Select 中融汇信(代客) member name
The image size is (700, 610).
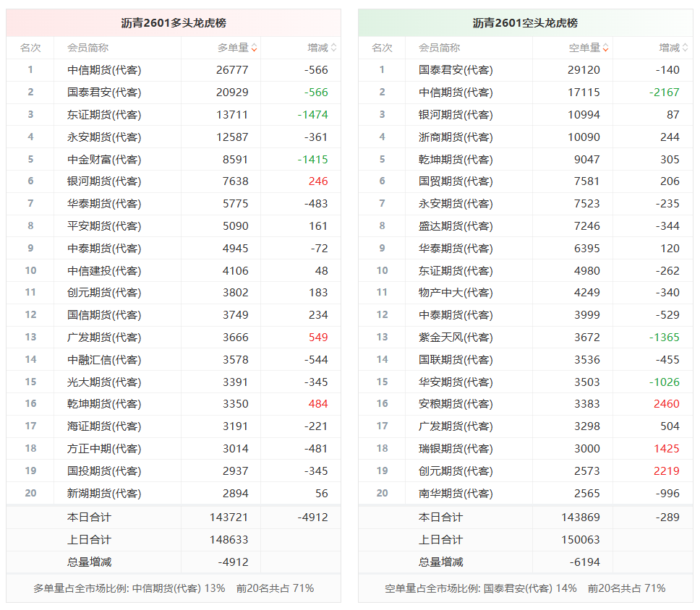(104, 359)
